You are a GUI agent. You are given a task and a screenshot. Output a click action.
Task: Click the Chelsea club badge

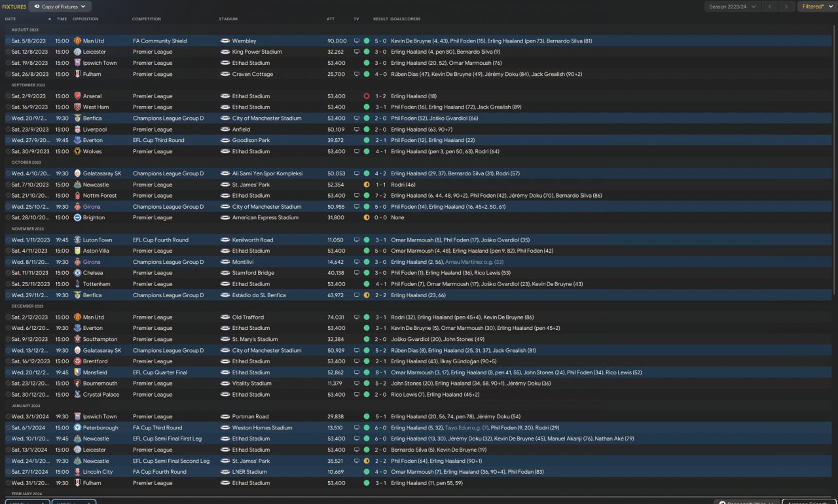77,273
